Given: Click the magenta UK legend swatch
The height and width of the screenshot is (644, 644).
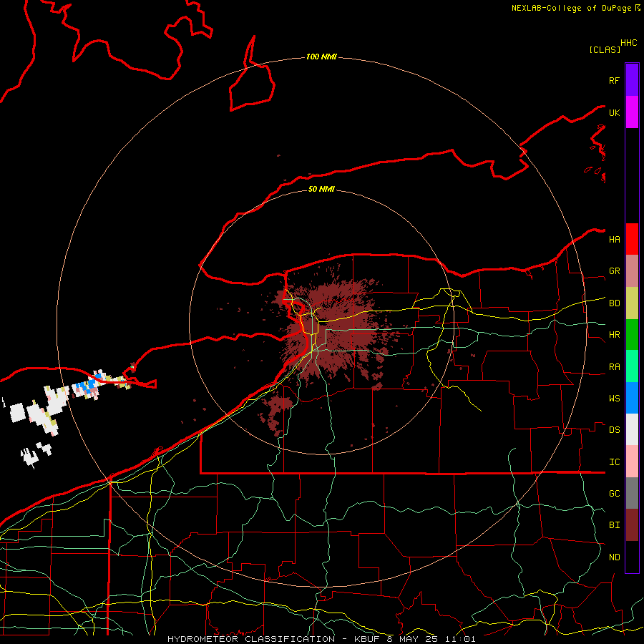Looking at the screenshot, I should click(x=632, y=112).
